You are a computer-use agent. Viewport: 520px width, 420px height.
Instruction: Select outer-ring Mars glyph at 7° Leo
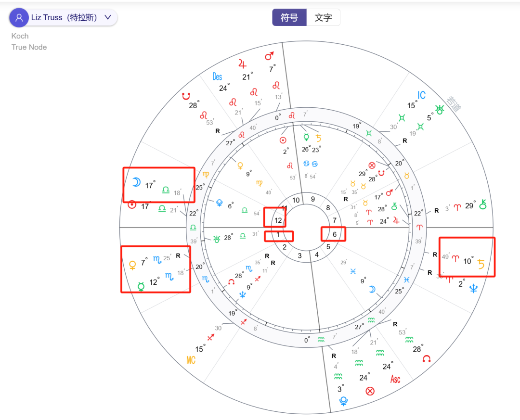[269, 56]
